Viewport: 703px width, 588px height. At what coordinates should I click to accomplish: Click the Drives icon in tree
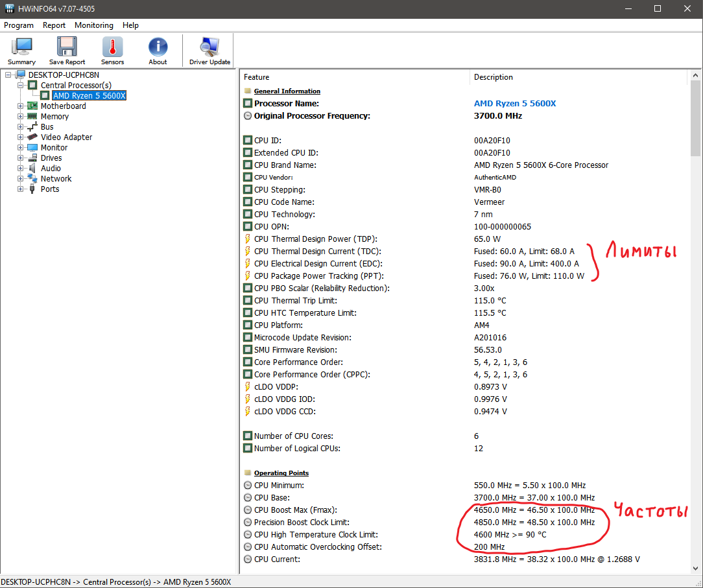coord(32,158)
